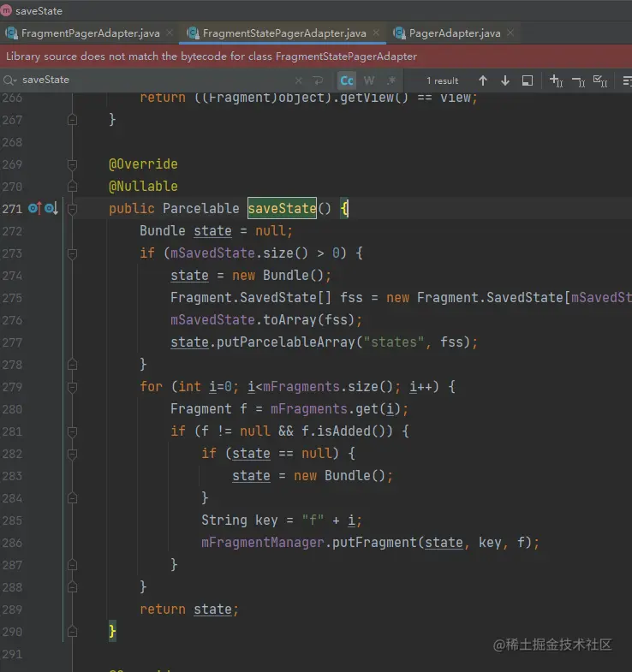This screenshot has width=632, height=672.
Task: Click the @Override annotation
Action: tap(143, 164)
